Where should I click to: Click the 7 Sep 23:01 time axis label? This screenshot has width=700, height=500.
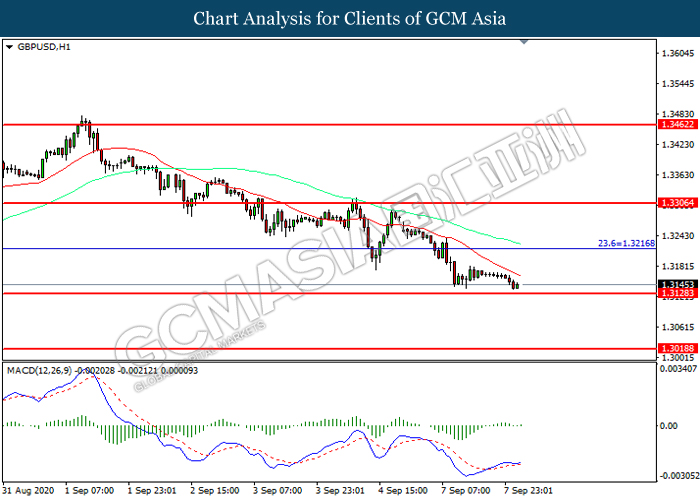[x=529, y=491]
